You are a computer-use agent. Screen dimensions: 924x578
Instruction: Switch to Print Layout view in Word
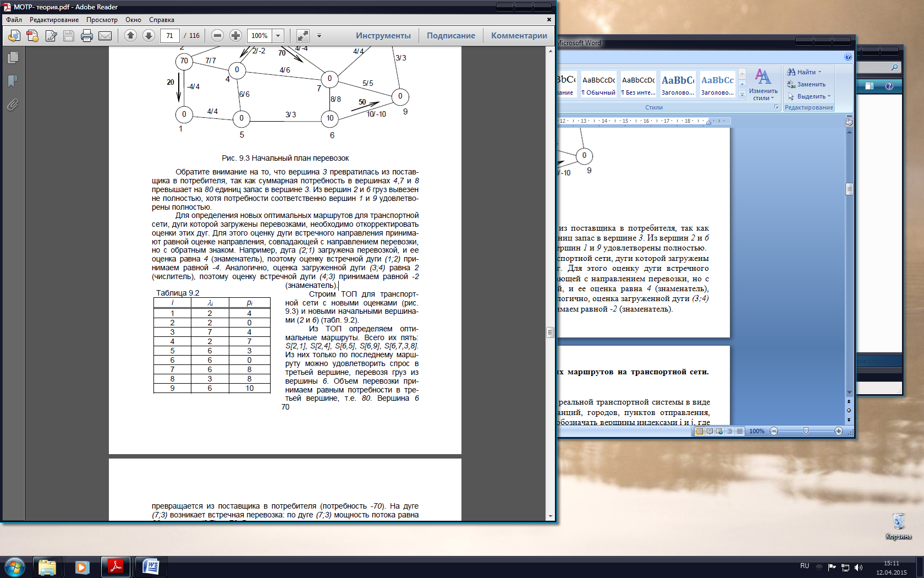[x=700, y=431]
